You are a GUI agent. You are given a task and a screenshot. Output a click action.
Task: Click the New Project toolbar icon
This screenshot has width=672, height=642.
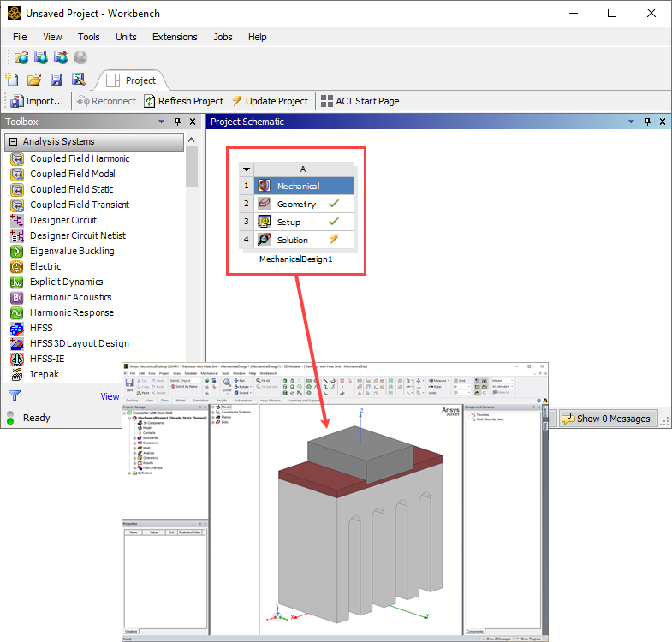point(13,80)
